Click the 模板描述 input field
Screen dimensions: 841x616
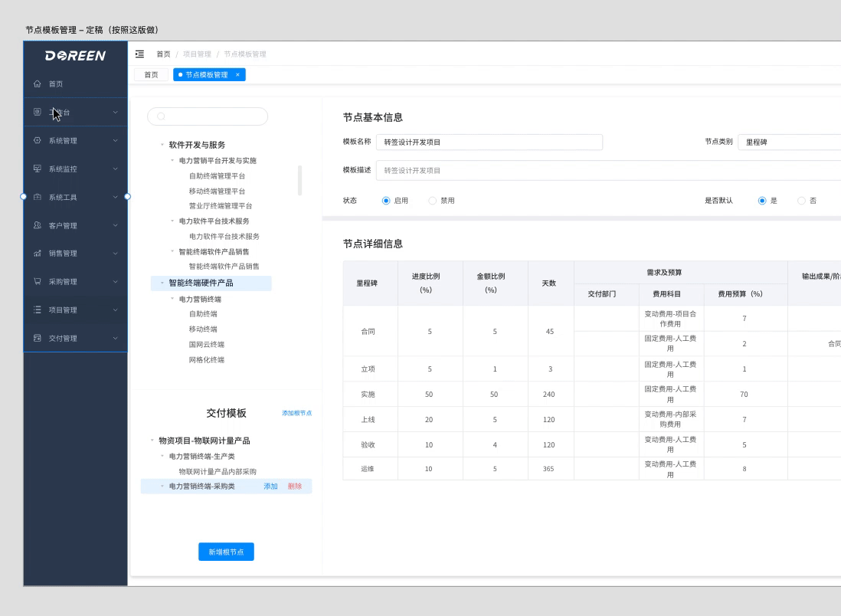[608, 171]
